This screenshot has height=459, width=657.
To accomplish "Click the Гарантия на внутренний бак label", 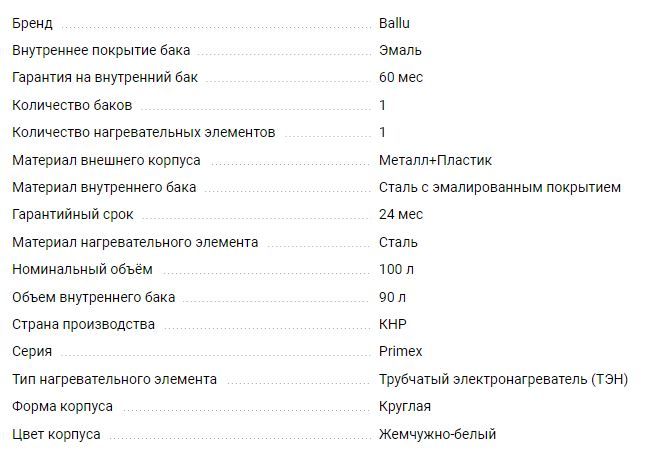I will [x=105, y=78].
